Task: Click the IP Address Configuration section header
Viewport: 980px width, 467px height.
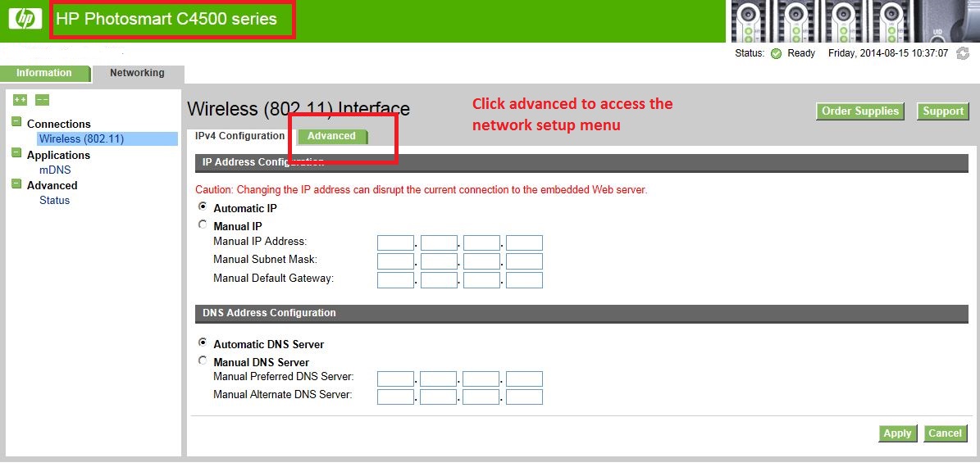Action: pyautogui.click(x=581, y=162)
